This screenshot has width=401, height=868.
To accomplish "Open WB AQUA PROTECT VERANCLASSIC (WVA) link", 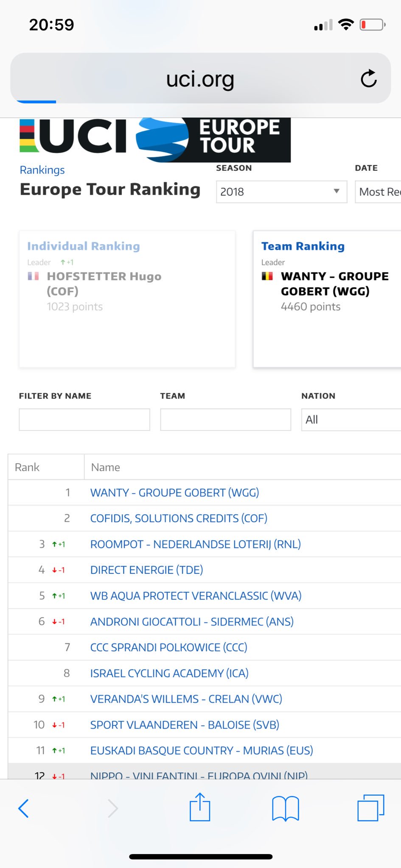I will tap(196, 596).
